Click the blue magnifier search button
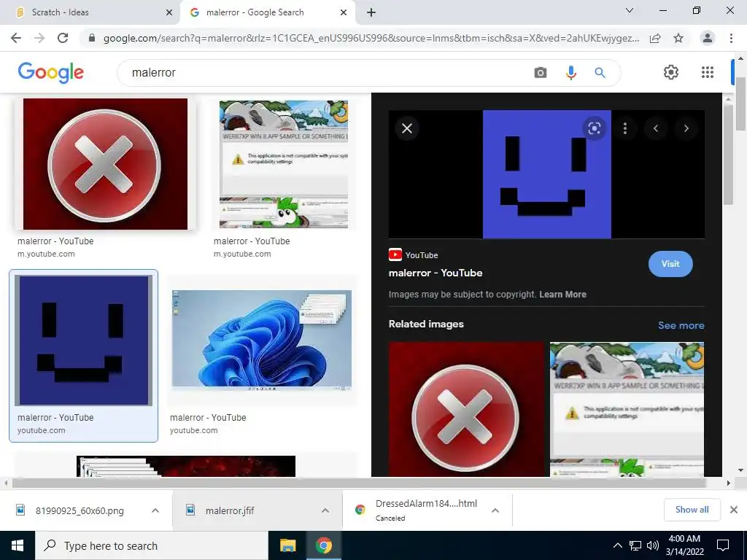The image size is (747, 560). pyautogui.click(x=600, y=73)
